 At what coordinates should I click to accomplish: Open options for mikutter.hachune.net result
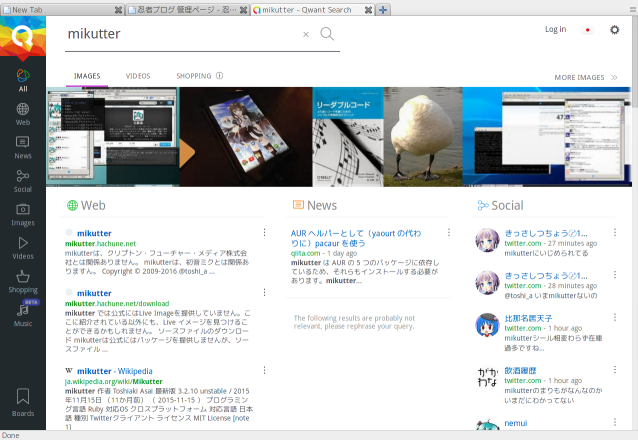(x=264, y=232)
